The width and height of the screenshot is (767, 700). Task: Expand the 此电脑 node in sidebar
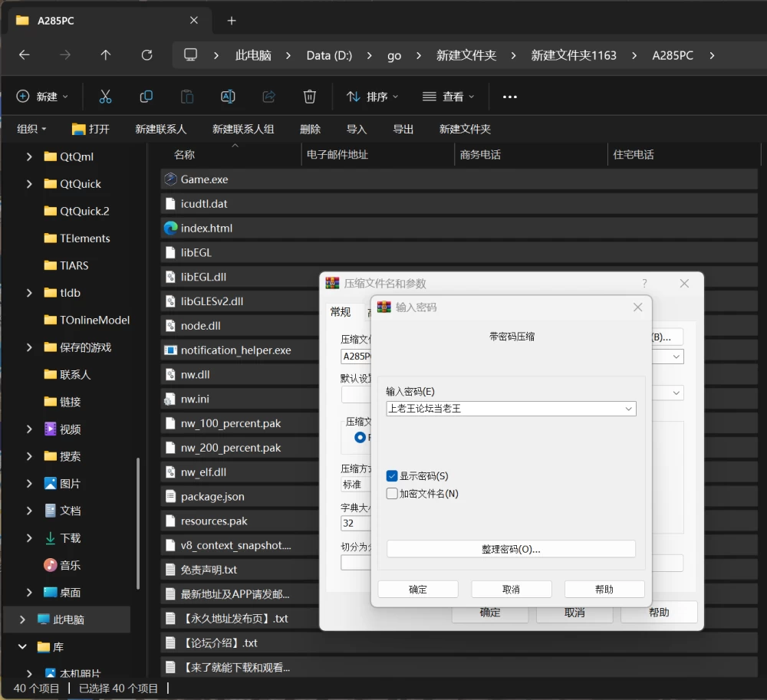coord(22,619)
